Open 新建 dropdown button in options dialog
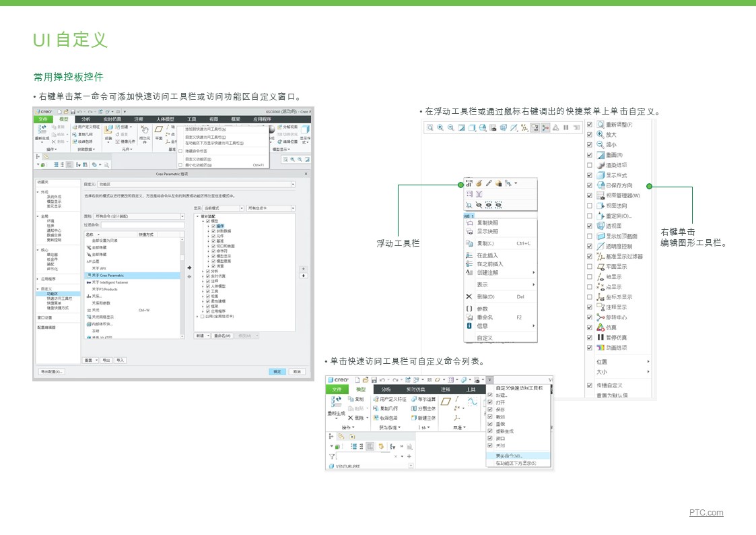756x535 pixels. [202, 336]
